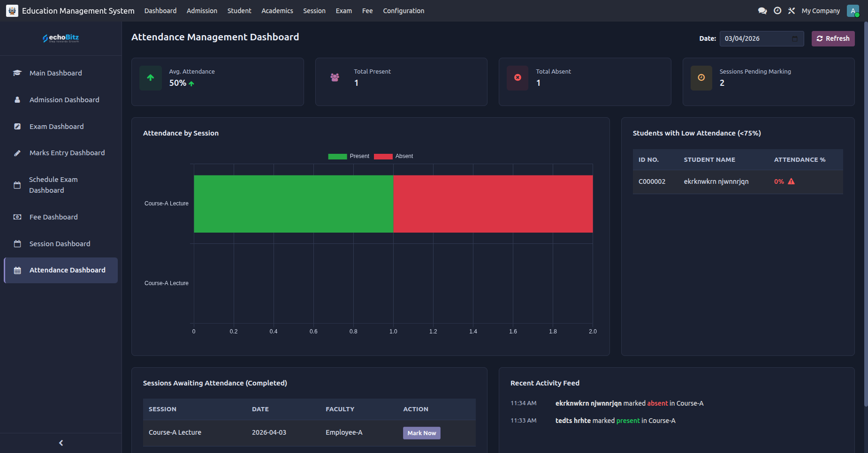Go to Session Dashboard in sidebar

click(x=60, y=243)
